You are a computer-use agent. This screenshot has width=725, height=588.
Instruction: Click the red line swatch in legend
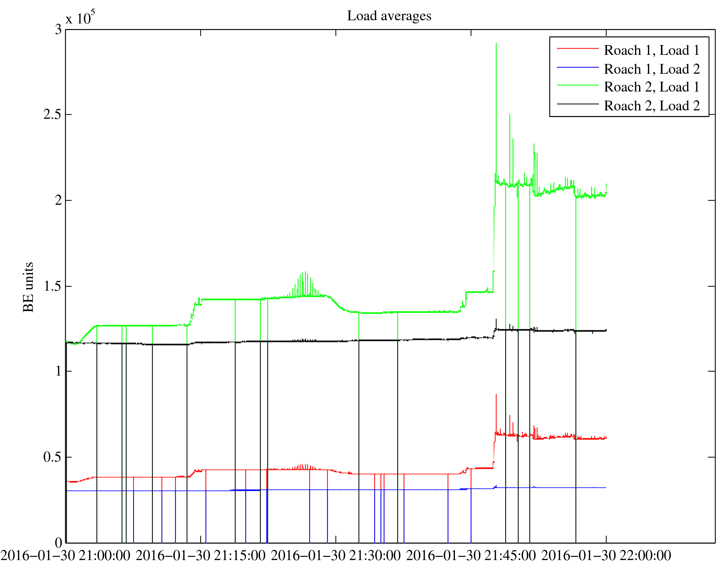(x=577, y=49)
